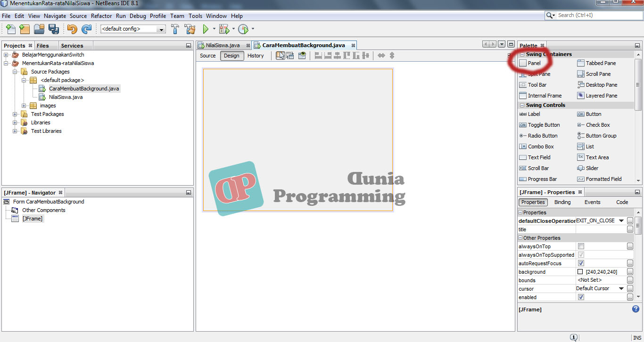Switch to the NilaiSiswa.java tab
644x342 pixels.
pyautogui.click(x=223, y=45)
